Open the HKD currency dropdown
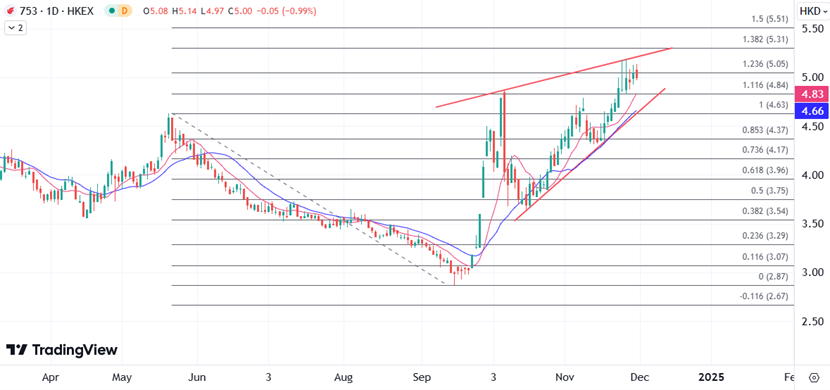Viewport: 830px width, 390px height. pyautogui.click(x=813, y=11)
